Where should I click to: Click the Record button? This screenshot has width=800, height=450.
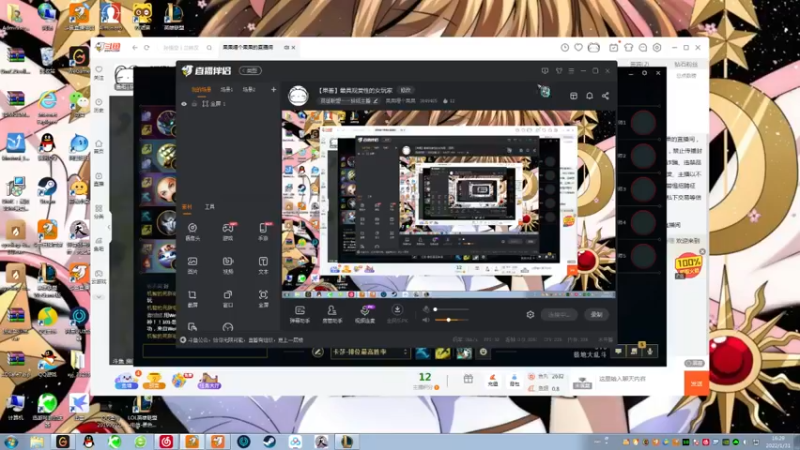(596, 314)
